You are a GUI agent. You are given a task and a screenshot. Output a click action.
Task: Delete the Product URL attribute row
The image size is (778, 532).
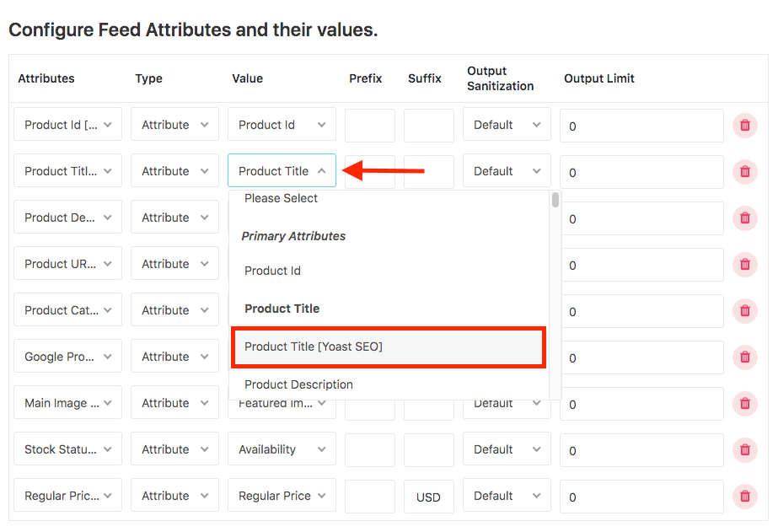click(x=745, y=265)
